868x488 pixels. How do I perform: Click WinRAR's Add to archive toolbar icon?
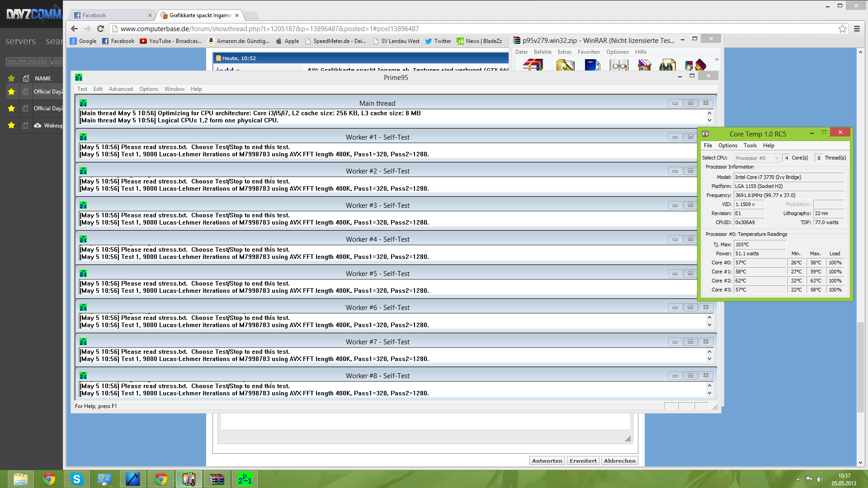click(x=533, y=66)
